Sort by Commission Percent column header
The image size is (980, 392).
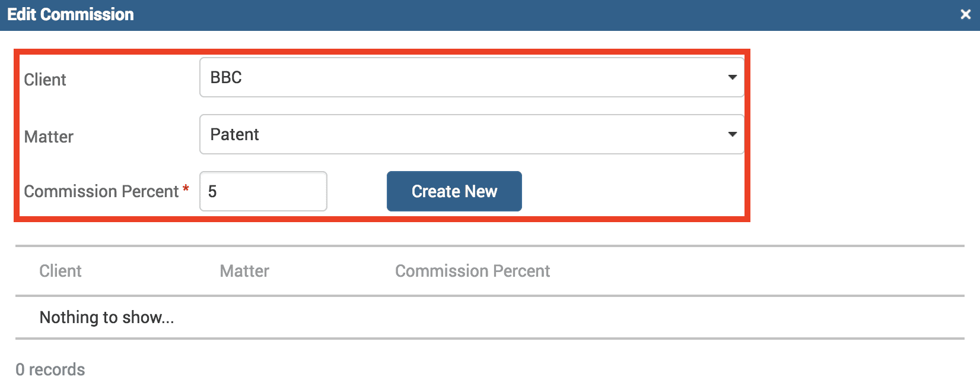[472, 271]
